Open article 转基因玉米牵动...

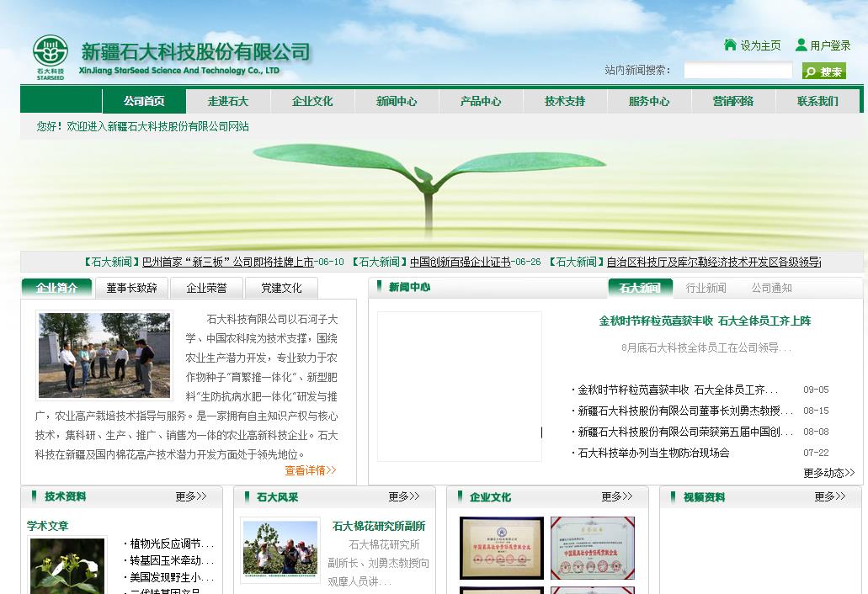pyautogui.click(x=172, y=560)
